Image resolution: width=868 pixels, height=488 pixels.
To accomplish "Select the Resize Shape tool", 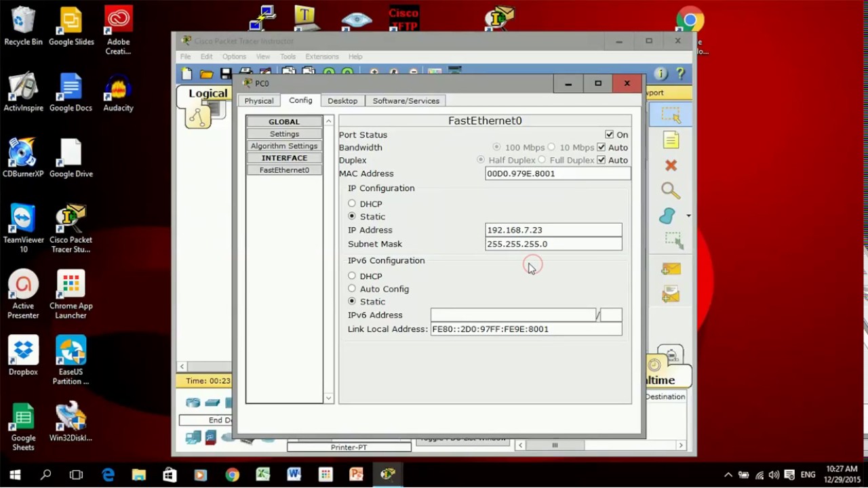I will 673,241.
